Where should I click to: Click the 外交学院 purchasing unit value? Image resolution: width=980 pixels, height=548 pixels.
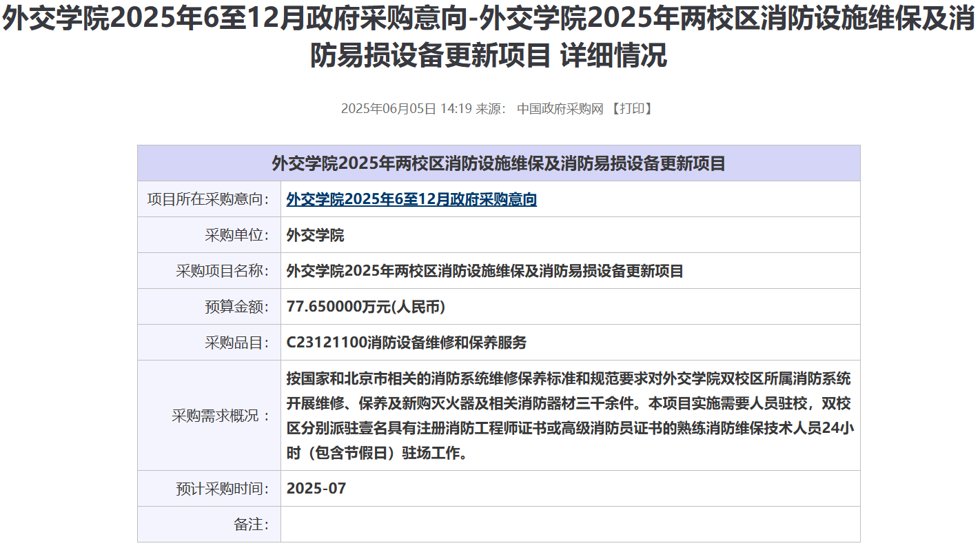point(315,236)
